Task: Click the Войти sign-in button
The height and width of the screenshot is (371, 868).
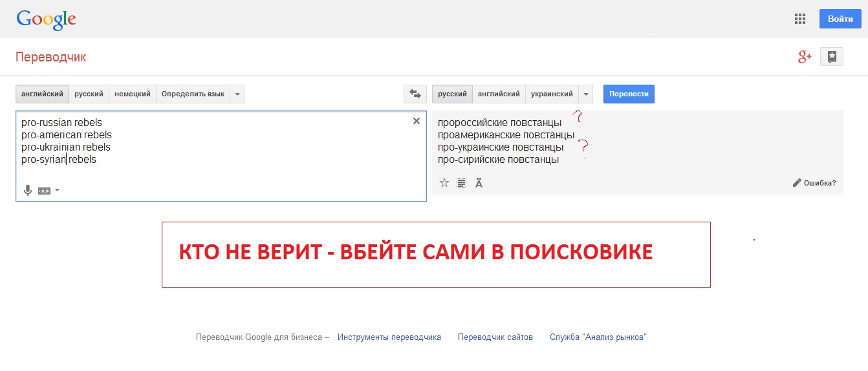Action: point(840,19)
